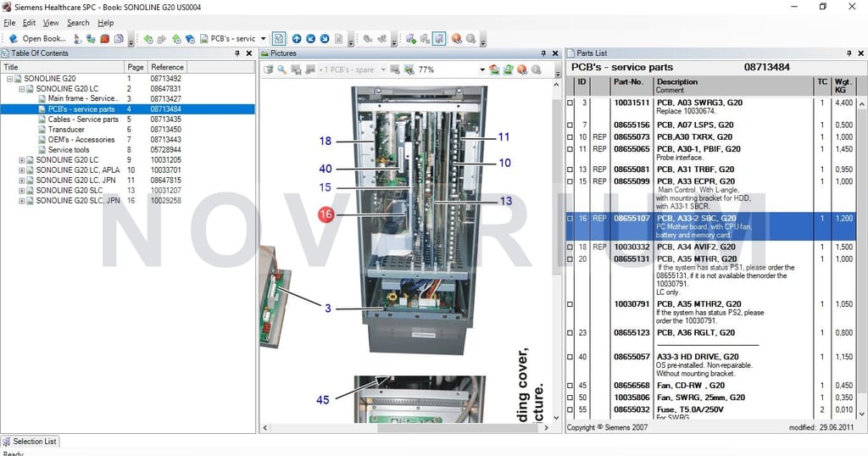The image size is (868, 456).
Task: Open the View menu
Action: click(x=51, y=23)
